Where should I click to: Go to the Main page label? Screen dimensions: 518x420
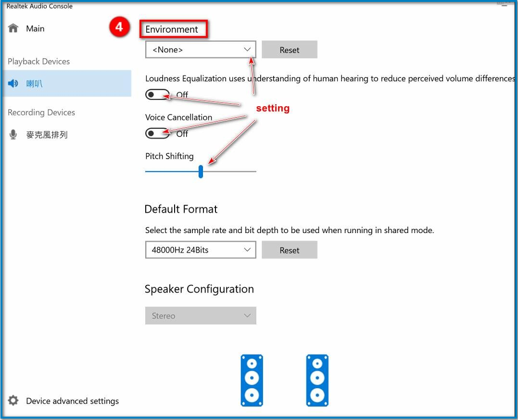tap(35, 29)
